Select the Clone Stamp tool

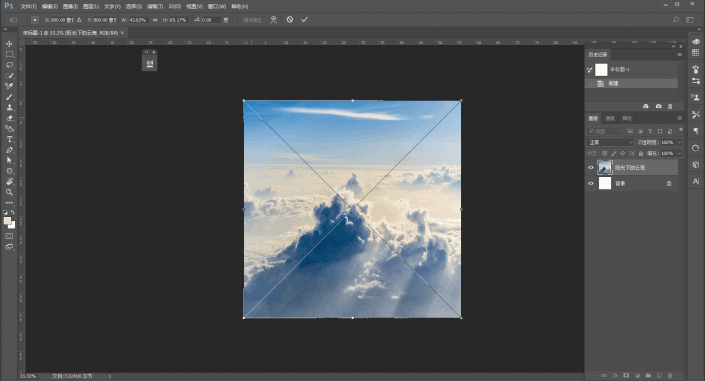tap(9, 108)
